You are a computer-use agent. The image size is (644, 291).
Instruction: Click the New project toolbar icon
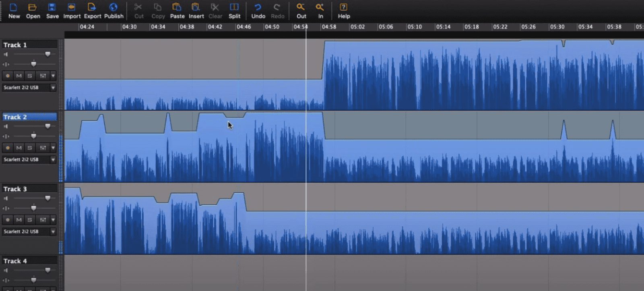coord(14,7)
